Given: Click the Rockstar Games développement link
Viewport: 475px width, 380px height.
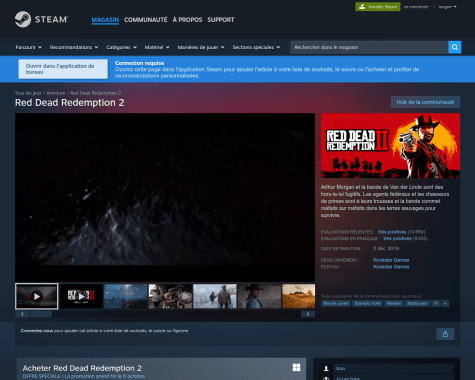Looking at the screenshot, I should tap(391, 260).
